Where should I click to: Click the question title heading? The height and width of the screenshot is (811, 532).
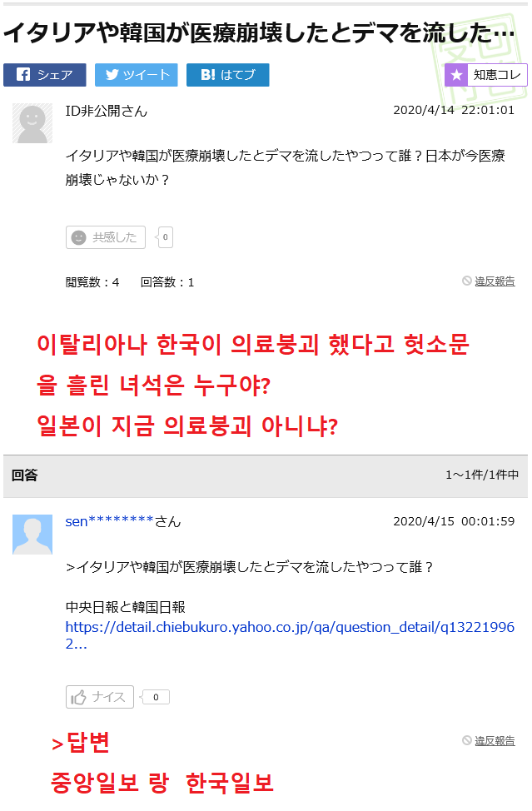258,33
